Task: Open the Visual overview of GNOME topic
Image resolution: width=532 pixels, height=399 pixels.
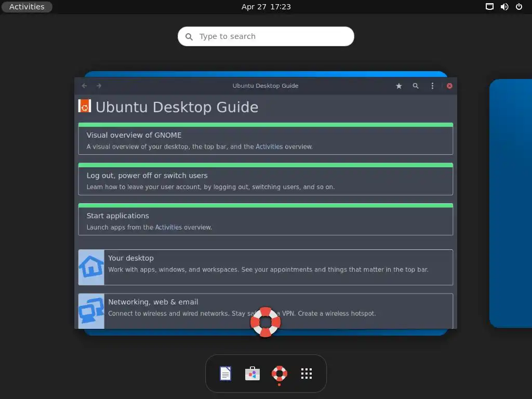Action: pyautogui.click(x=265, y=139)
